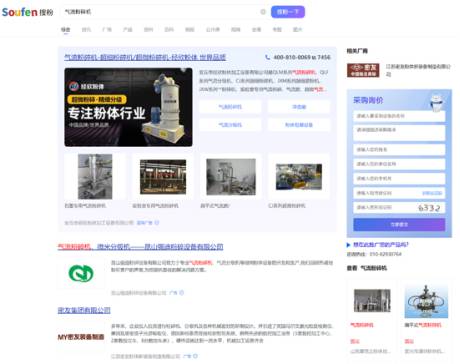The height and width of the screenshot is (364, 460).
Task: Open the red-brown 密友 logo under 相关厂商
Action: click(x=363, y=70)
